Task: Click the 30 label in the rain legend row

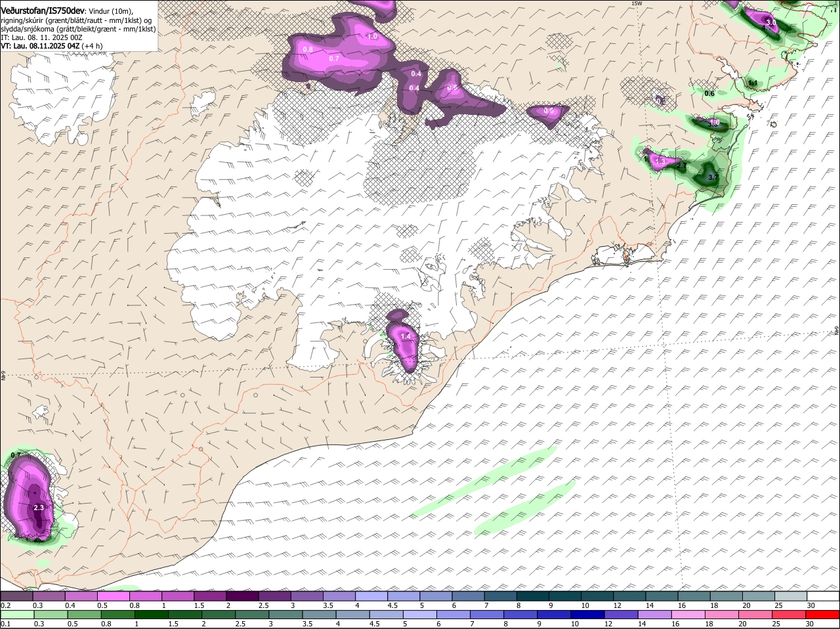Action: tap(809, 624)
